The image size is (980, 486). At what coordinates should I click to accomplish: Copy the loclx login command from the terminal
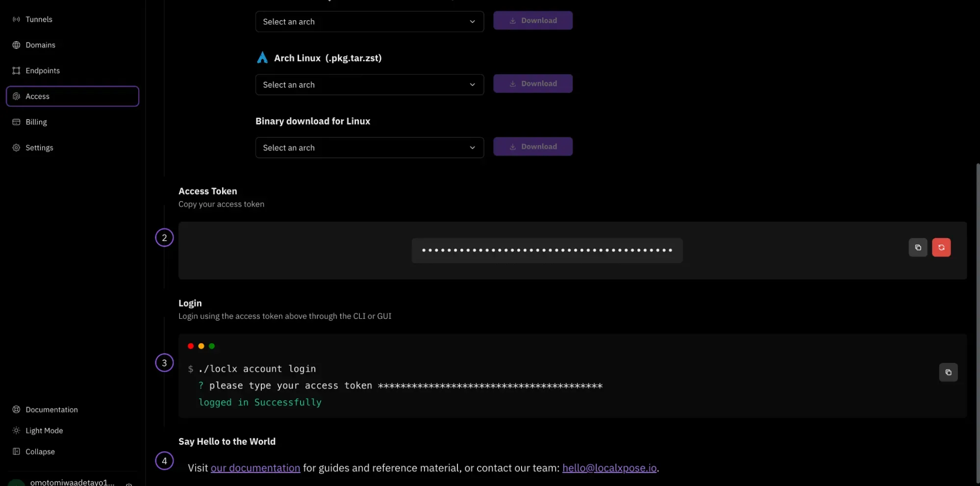[948, 372]
